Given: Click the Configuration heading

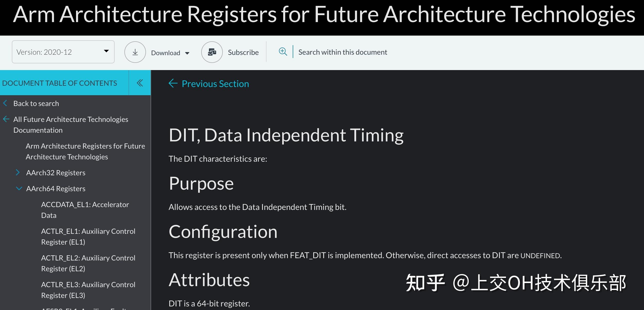Looking at the screenshot, I should [223, 232].
